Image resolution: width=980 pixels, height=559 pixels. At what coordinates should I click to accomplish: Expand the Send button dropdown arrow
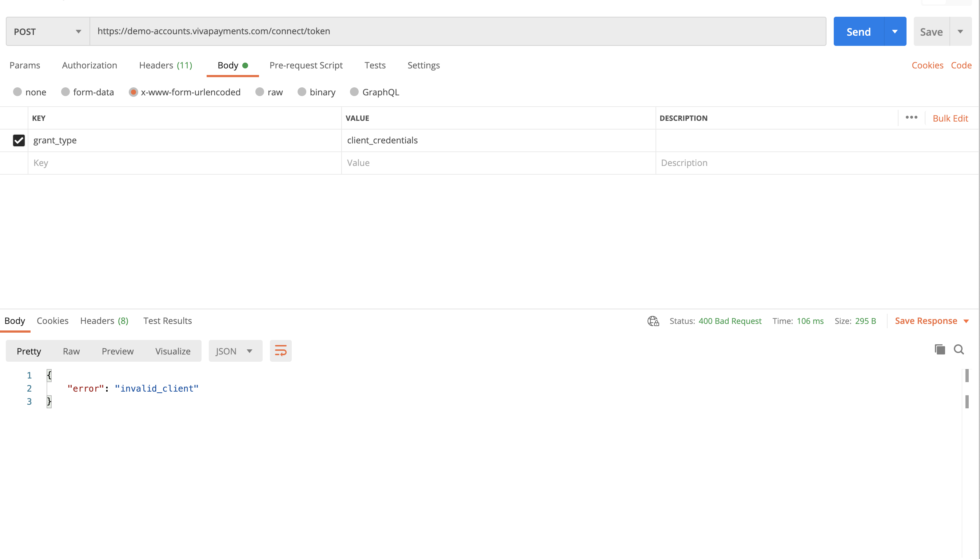pyautogui.click(x=895, y=32)
